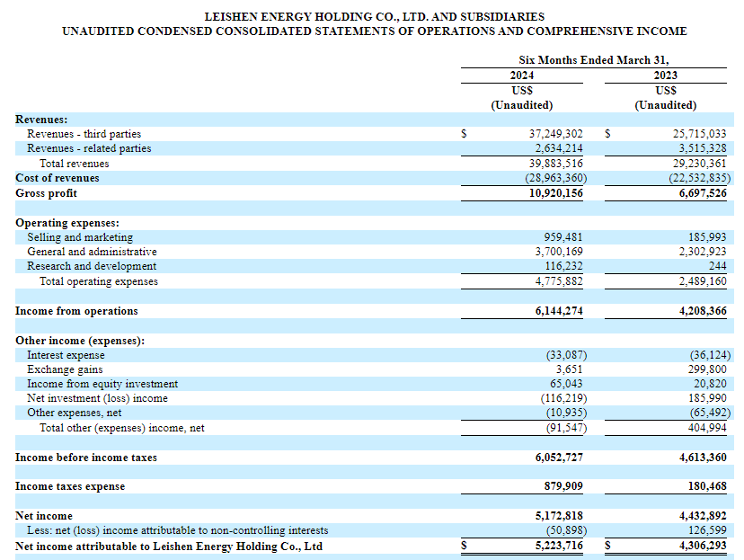744x560 pixels.
Task: Select total operating expenses value 4,775,882
Action: click(x=559, y=281)
